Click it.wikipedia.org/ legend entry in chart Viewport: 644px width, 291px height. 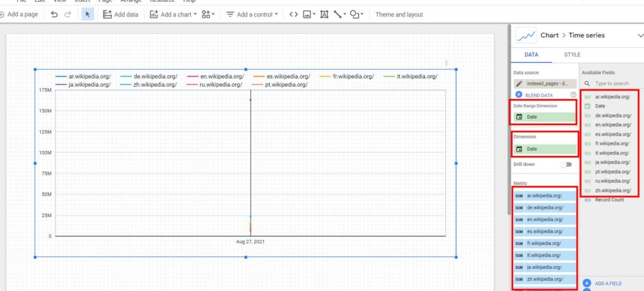pyautogui.click(x=411, y=76)
